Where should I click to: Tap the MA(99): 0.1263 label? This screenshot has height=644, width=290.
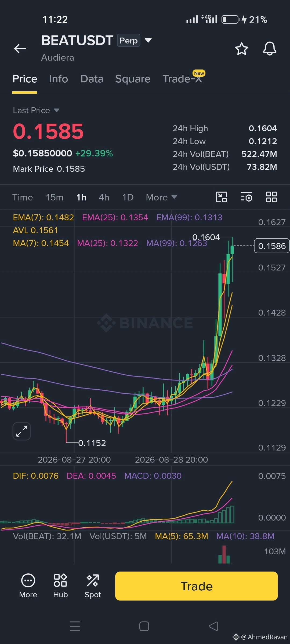(177, 243)
